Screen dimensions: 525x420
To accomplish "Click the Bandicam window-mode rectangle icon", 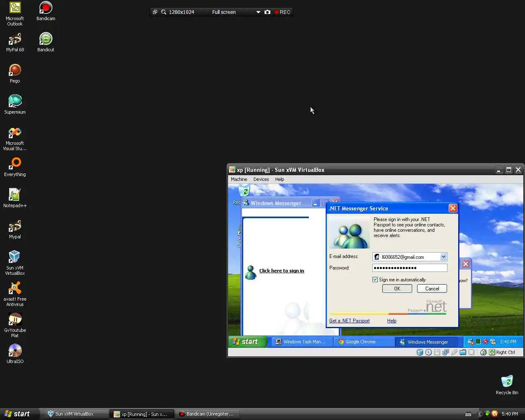I will tap(155, 12).
